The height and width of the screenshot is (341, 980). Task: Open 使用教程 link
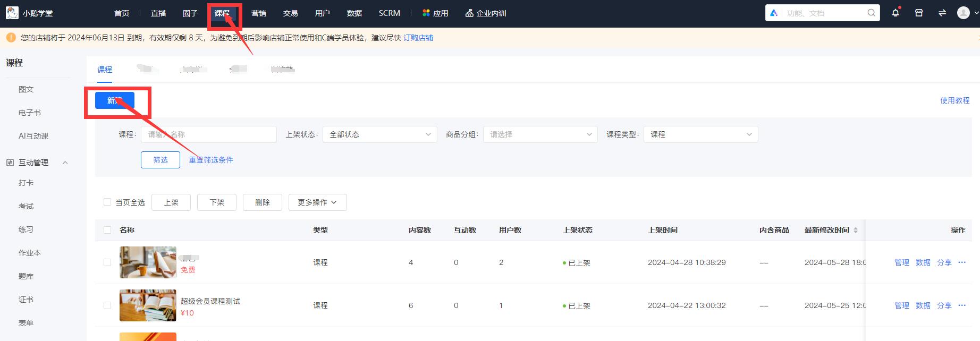[x=955, y=100]
